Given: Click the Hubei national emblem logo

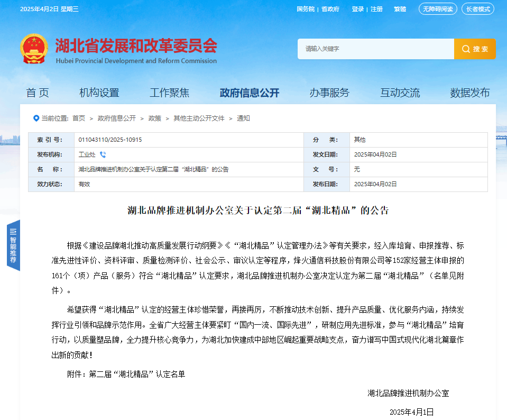Looking at the screenshot, I should (x=34, y=49).
